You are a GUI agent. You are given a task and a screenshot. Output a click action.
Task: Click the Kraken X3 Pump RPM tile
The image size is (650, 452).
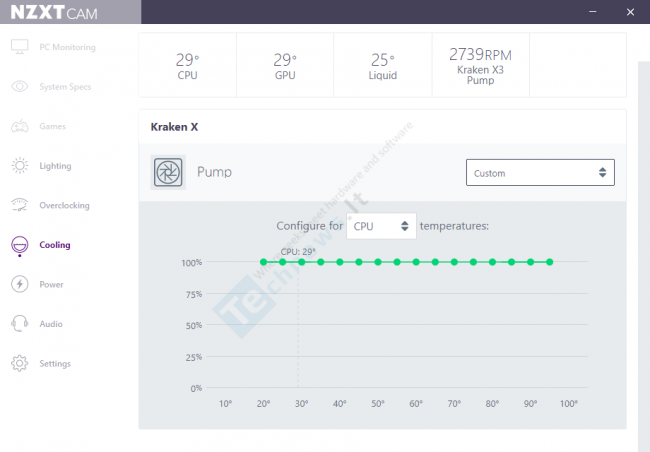[480, 65]
